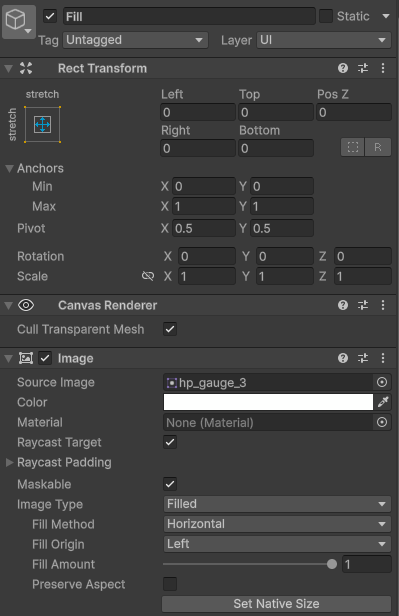Click Rotation X field

(207, 256)
